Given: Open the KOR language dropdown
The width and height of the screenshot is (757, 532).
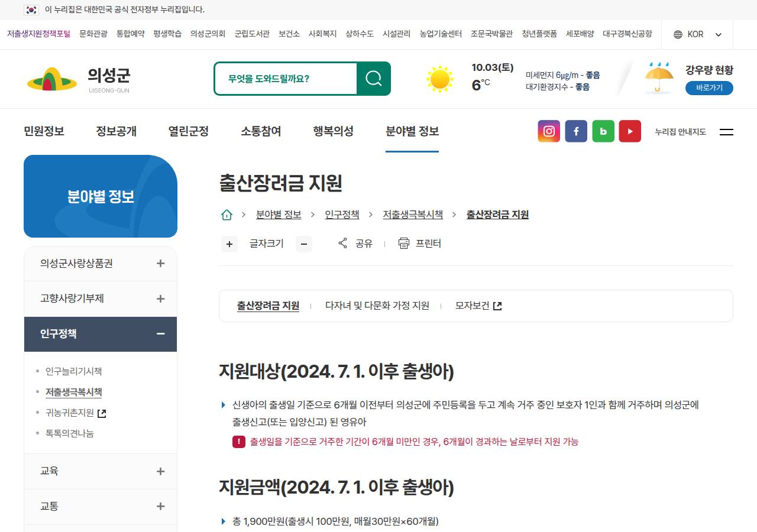Looking at the screenshot, I should point(698,34).
